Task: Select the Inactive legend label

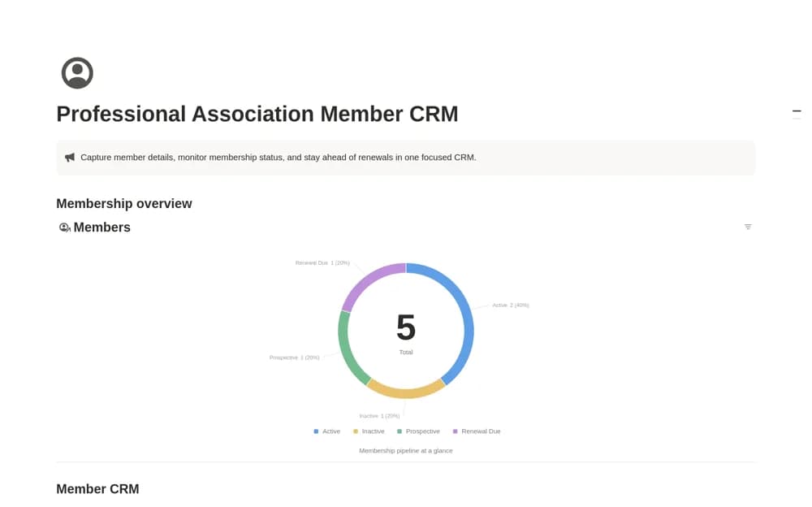Action: click(x=374, y=431)
